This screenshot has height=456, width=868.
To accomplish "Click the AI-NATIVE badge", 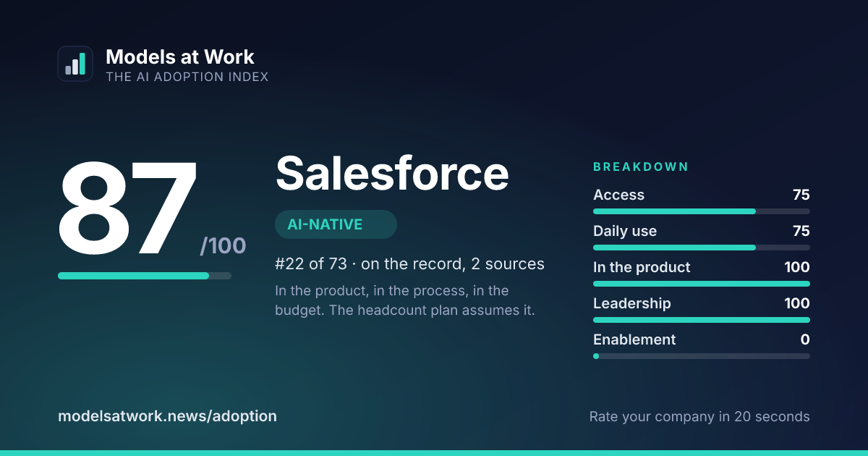I will tap(336, 224).
